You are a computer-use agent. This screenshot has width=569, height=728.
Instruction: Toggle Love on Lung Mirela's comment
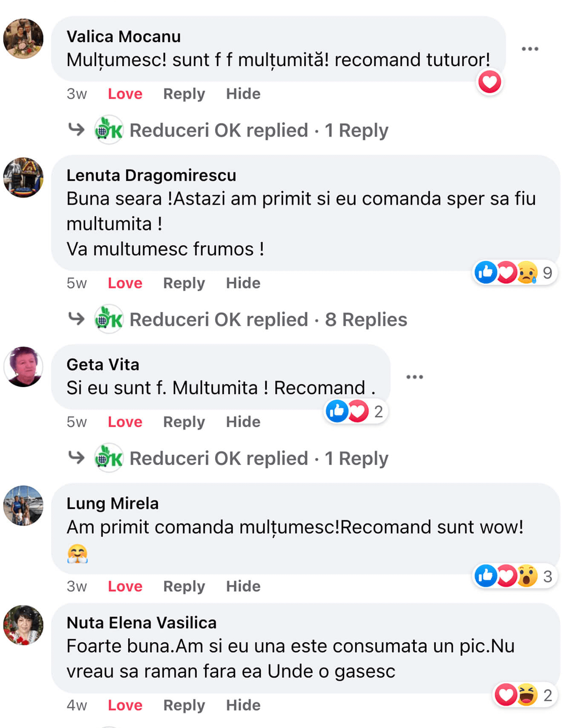[125, 586]
